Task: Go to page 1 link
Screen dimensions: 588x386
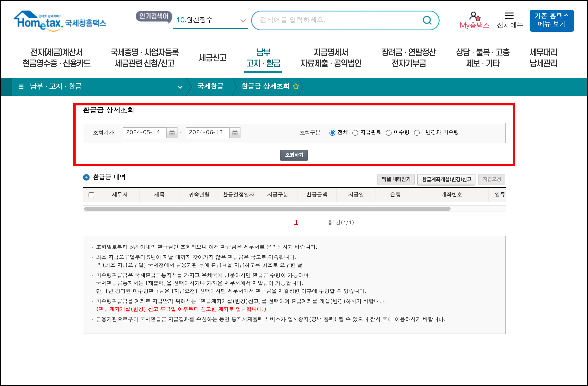Action: tap(296, 222)
